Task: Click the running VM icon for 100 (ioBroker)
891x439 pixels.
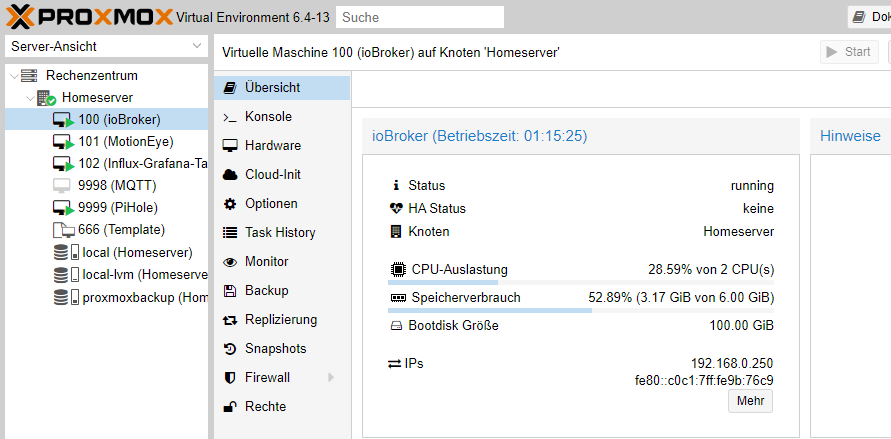Action: pos(64,119)
